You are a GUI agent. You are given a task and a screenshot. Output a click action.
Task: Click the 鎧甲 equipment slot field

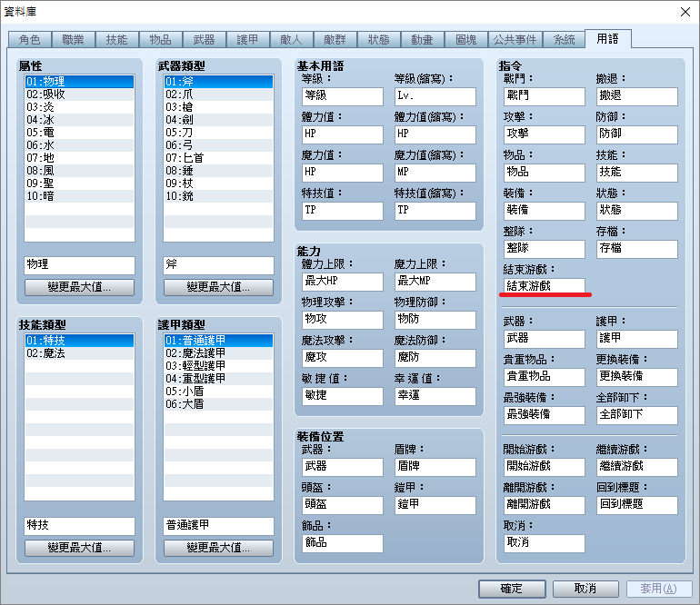click(435, 505)
